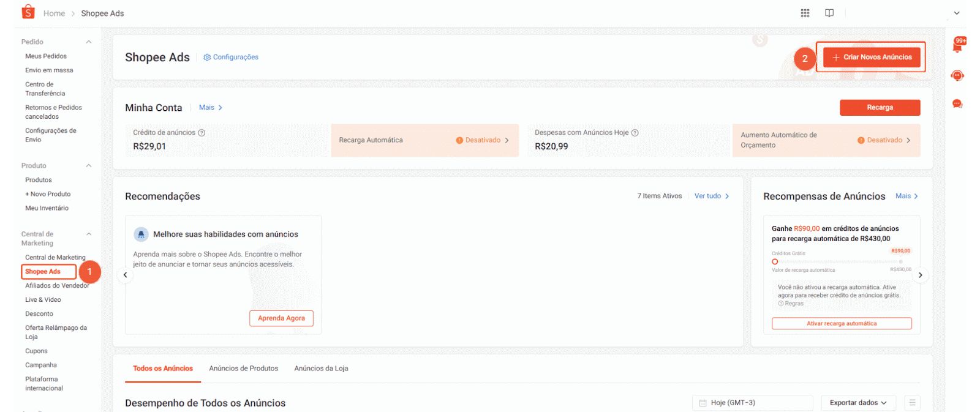980x412 pixels.
Task: Open Aumento Automático de Orçamento Desativado setting
Action: [x=826, y=140]
